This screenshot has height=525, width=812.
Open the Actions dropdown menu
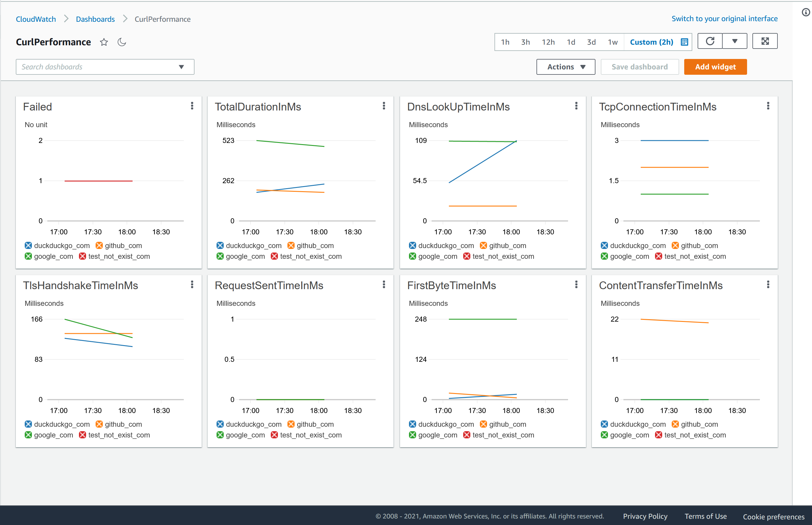(565, 67)
